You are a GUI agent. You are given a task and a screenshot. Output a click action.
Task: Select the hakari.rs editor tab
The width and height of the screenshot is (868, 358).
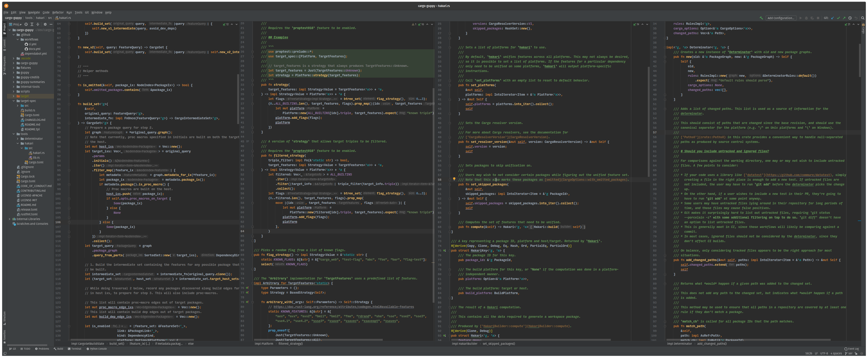pyautogui.click(x=64, y=18)
